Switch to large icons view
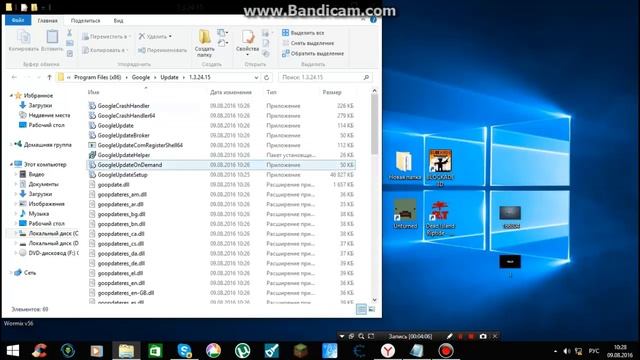Screen dimensions: 640x360 pos(372,309)
